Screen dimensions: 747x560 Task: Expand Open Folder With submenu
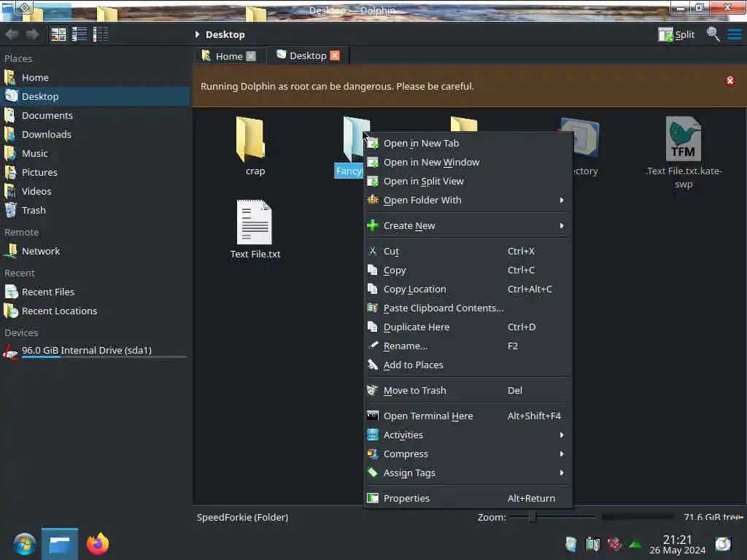(468, 200)
